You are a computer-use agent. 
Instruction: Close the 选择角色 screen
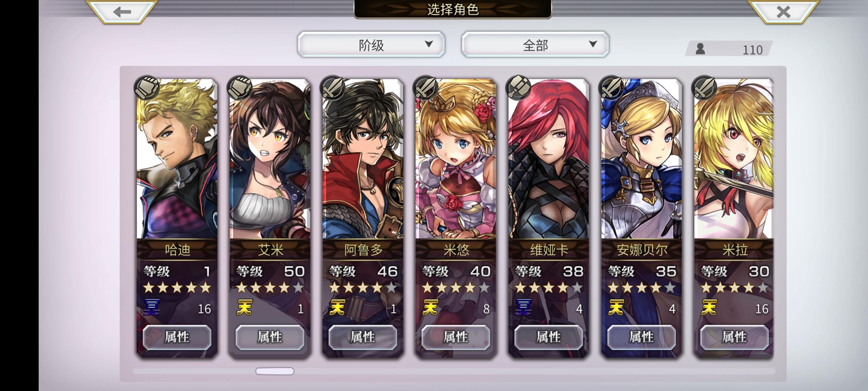(x=783, y=12)
